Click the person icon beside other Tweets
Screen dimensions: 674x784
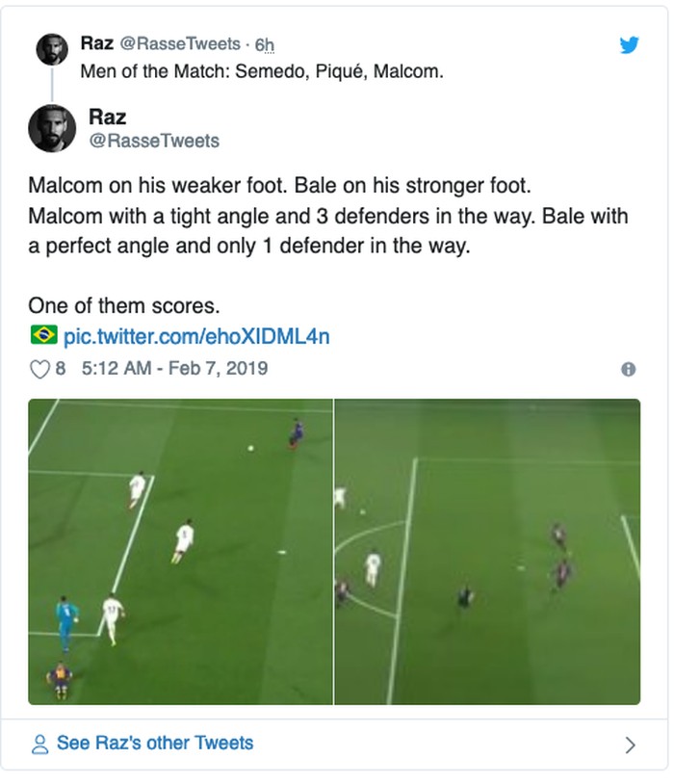coord(40,744)
